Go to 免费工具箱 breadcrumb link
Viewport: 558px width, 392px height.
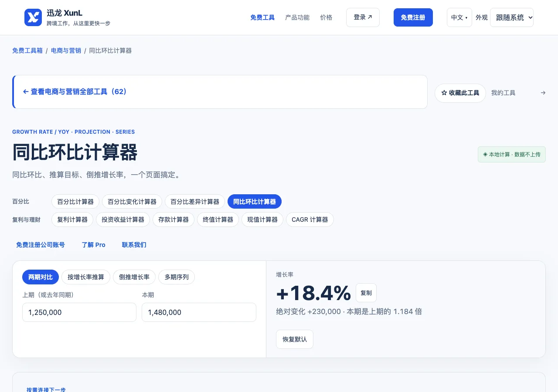27,51
